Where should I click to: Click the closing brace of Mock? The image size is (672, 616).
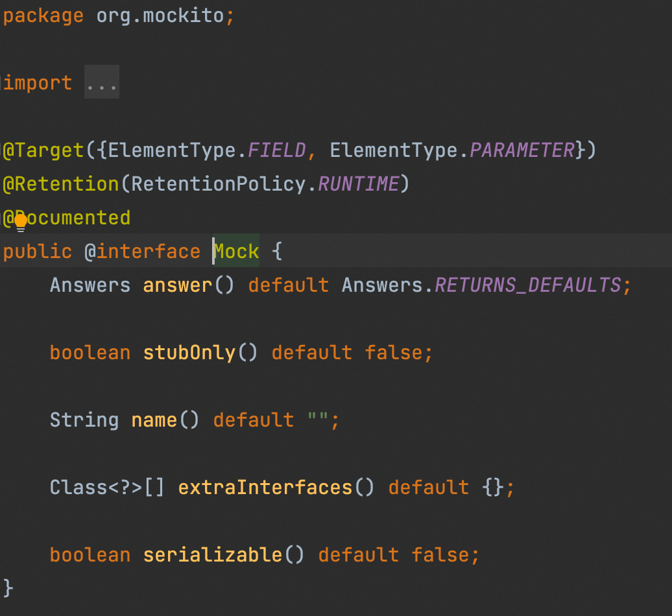coord(8,588)
